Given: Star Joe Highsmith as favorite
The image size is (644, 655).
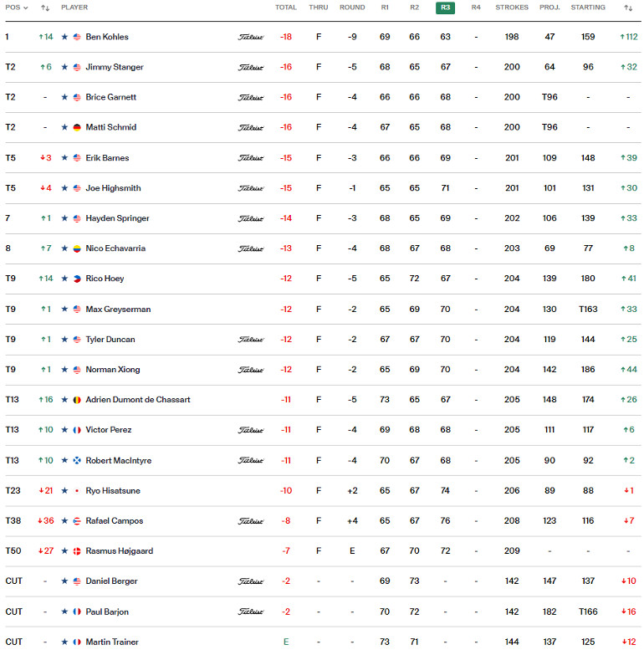Looking at the screenshot, I should (64, 188).
